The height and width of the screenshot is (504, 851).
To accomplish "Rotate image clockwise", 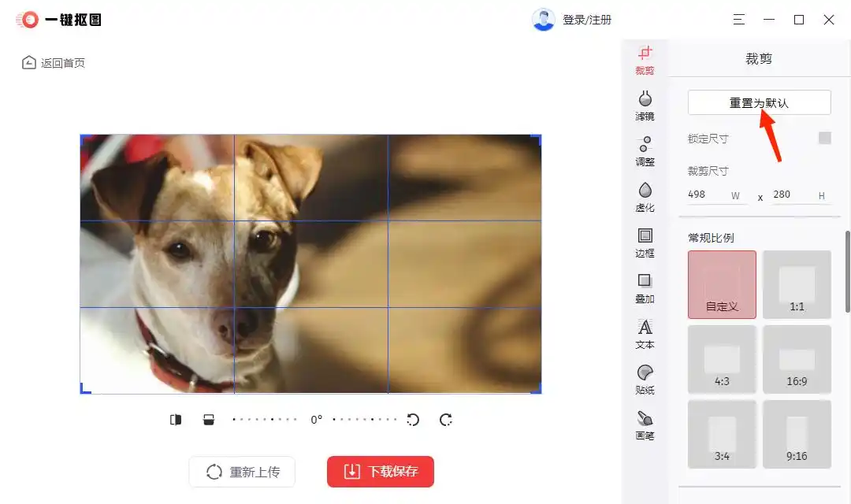I will (446, 420).
